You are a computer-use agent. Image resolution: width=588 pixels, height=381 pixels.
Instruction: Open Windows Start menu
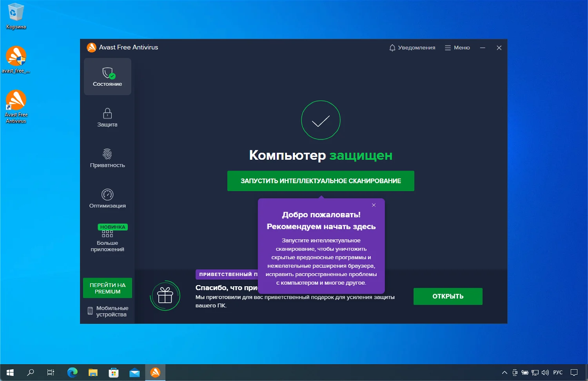pos(10,372)
